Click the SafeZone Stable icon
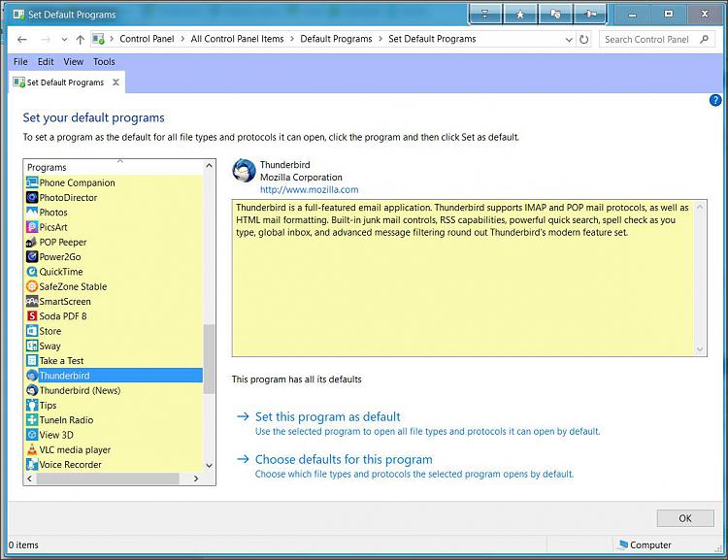The height and width of the screenshot is (560, 728). click(x=32, y=286)
